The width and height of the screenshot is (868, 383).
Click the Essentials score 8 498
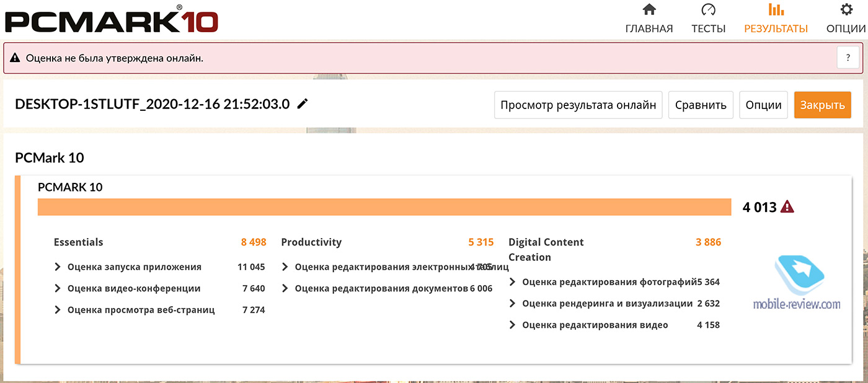click(254, 242)
